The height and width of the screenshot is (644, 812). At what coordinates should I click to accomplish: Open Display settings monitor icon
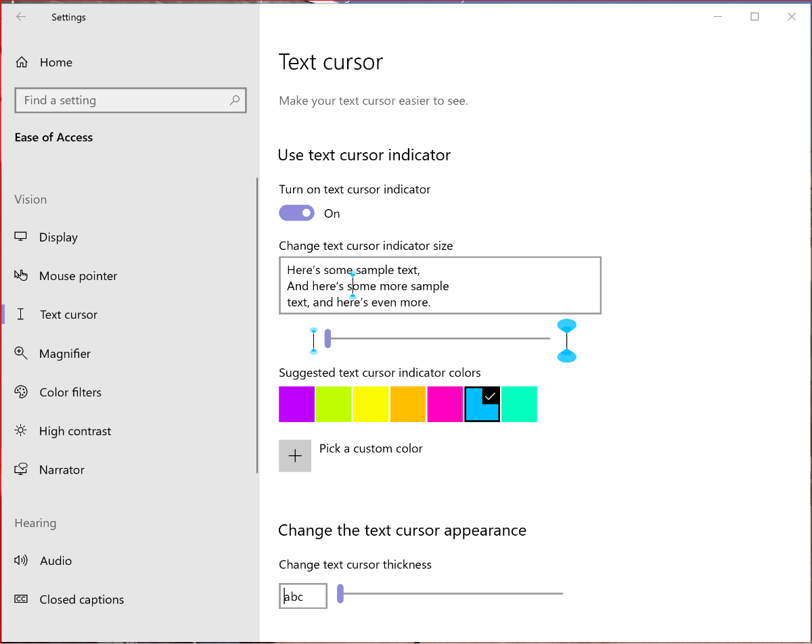click(21, 237)
